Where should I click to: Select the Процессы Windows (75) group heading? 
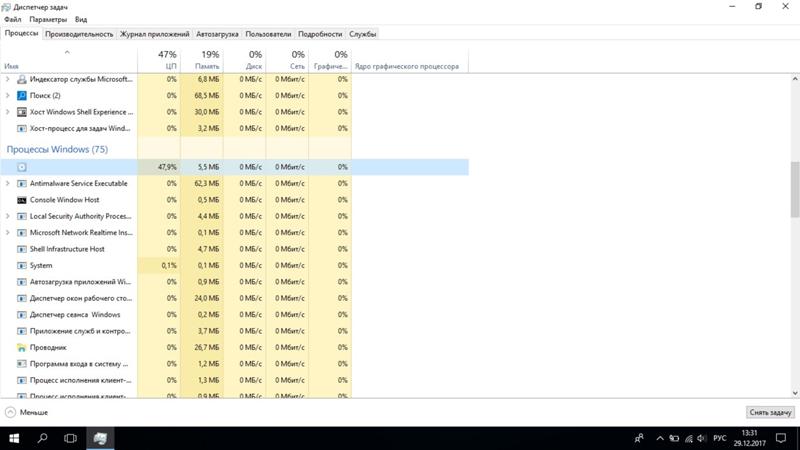coord(57,149)
